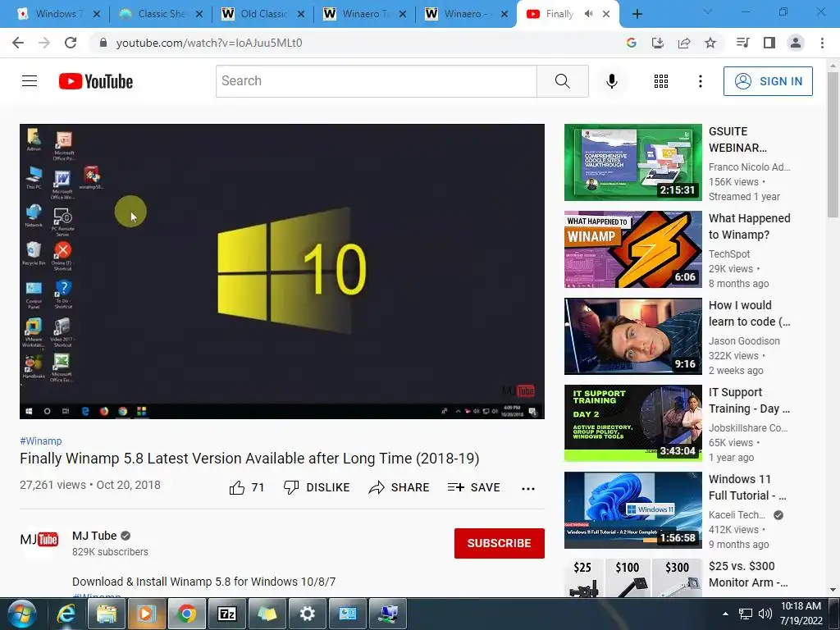Click the site lock icon in address bar
Viewport: 840px width, 630px height.
pos(103,43)
